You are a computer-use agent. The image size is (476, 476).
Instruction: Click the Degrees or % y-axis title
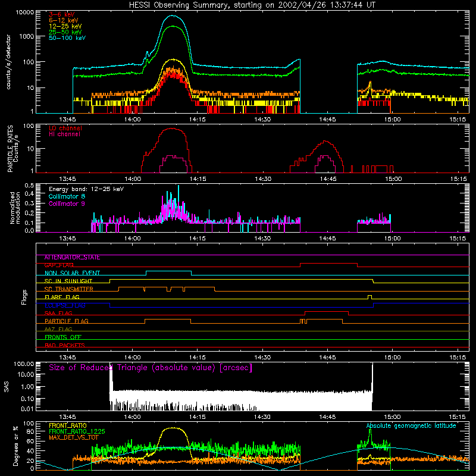coord(15,446)
